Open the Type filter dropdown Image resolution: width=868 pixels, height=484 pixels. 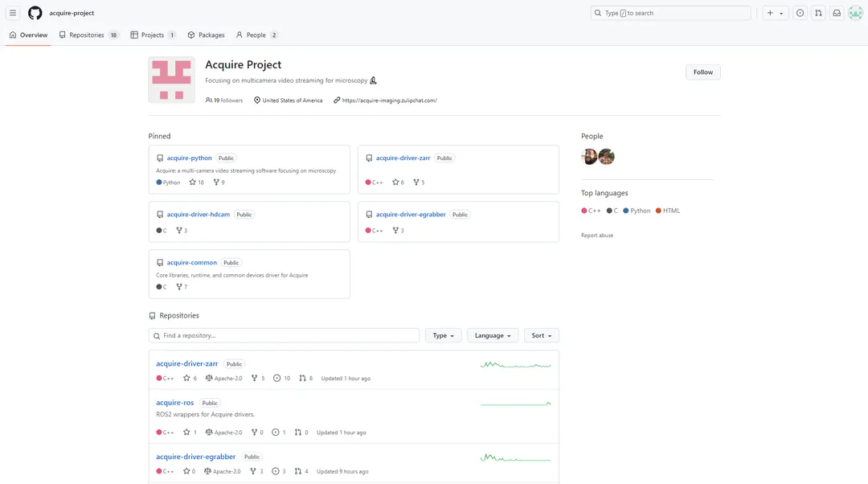coord(443,335)
